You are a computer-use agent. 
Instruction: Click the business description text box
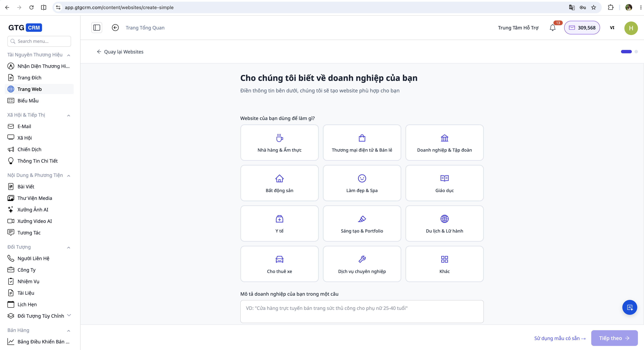362,311
